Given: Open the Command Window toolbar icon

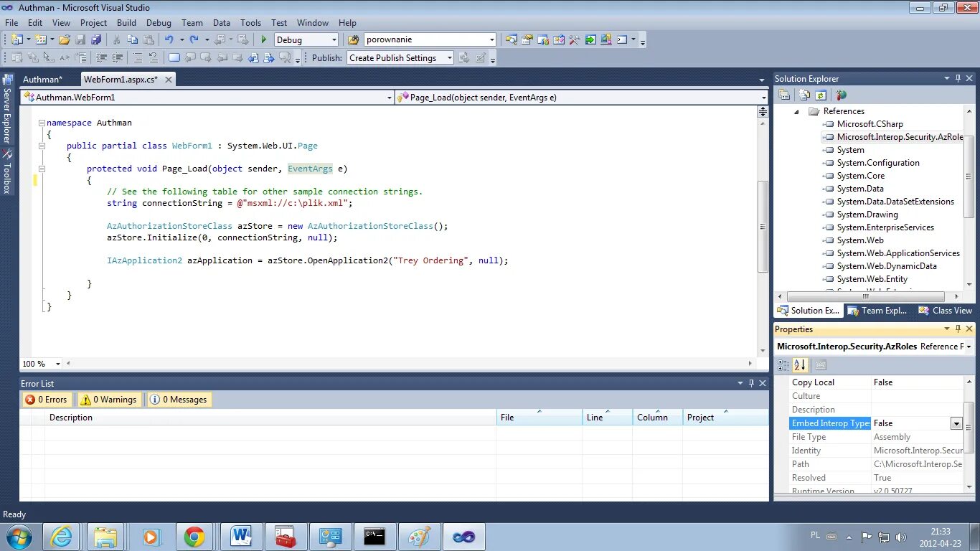Looking at the screenshot, I should click(x=623, y=40).
